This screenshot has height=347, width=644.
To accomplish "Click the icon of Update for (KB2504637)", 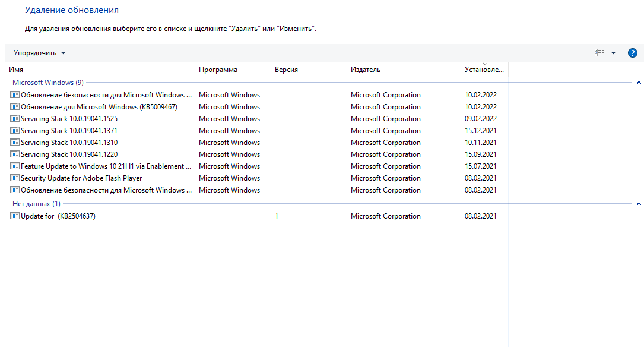I will (x=15, y=216).
